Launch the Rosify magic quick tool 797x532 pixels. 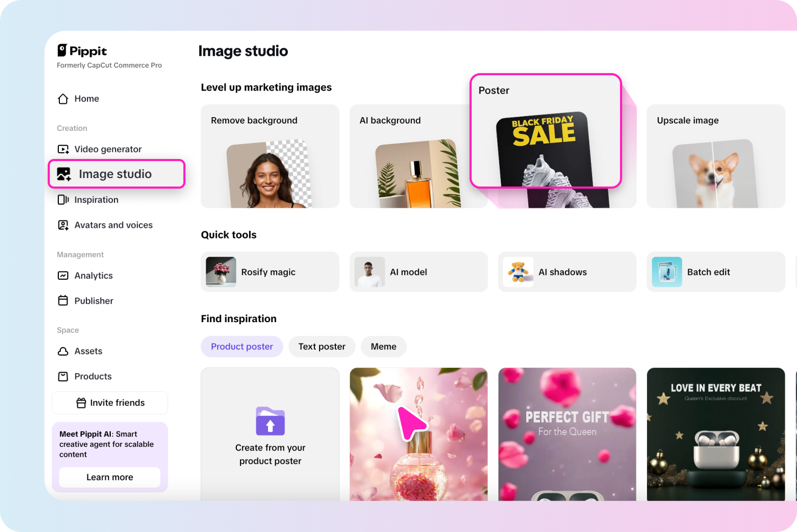[269, 272]
